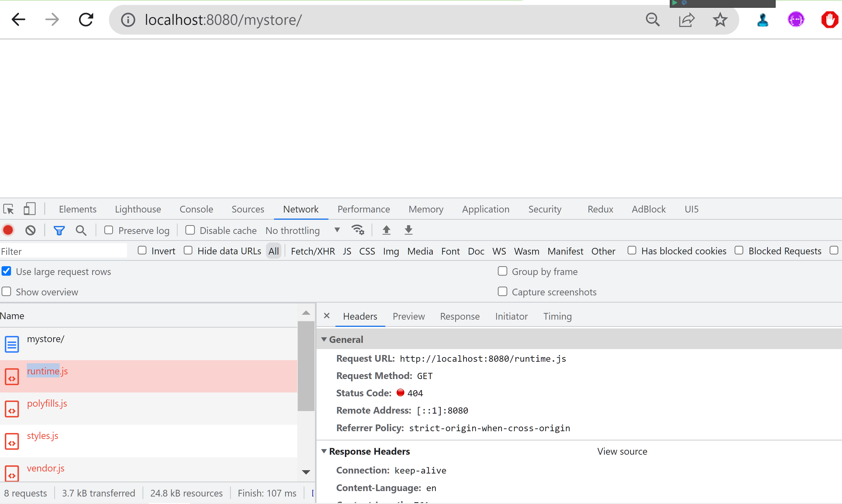Search within network requests

click(81, 230)
